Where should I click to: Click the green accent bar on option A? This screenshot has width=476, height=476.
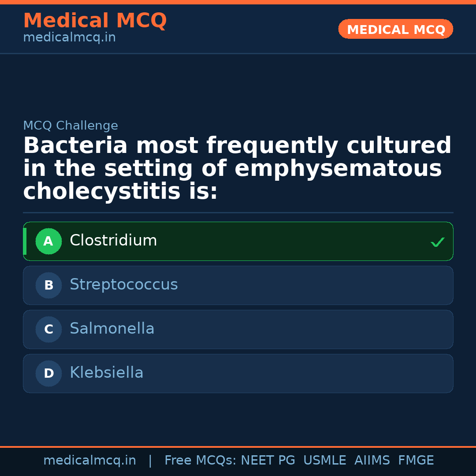(x=25, y=241)
